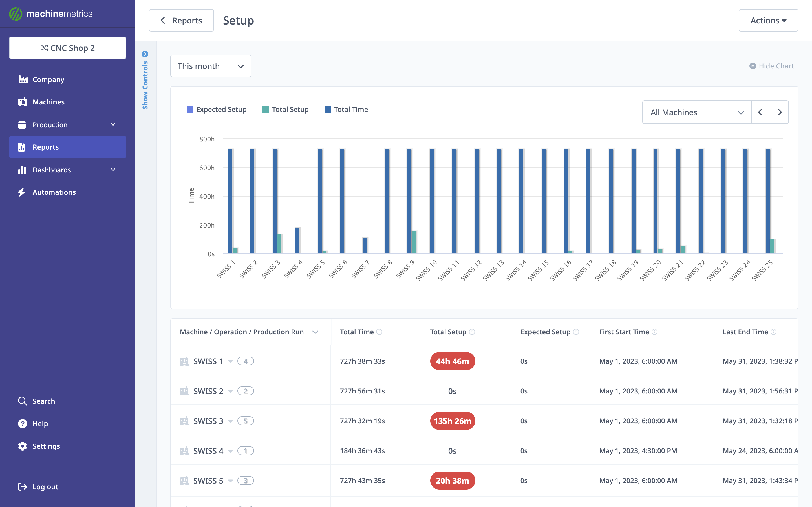Go to previous machine with the left chevron
812x507 pixels.
tap(760, 112)
